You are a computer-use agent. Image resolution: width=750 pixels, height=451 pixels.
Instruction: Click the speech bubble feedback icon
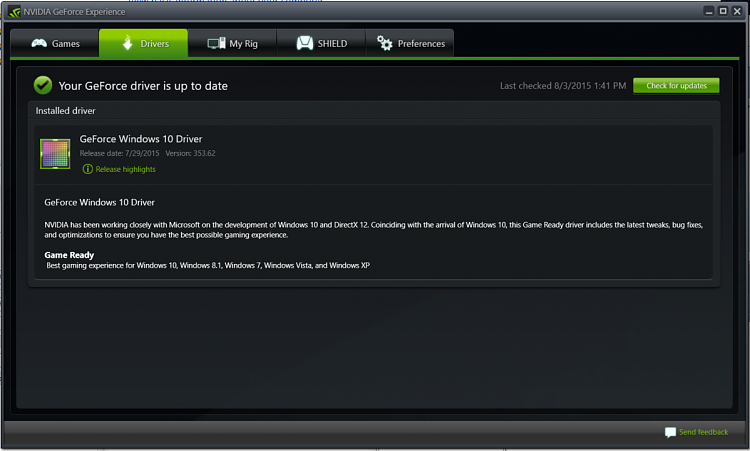[670, 432]
